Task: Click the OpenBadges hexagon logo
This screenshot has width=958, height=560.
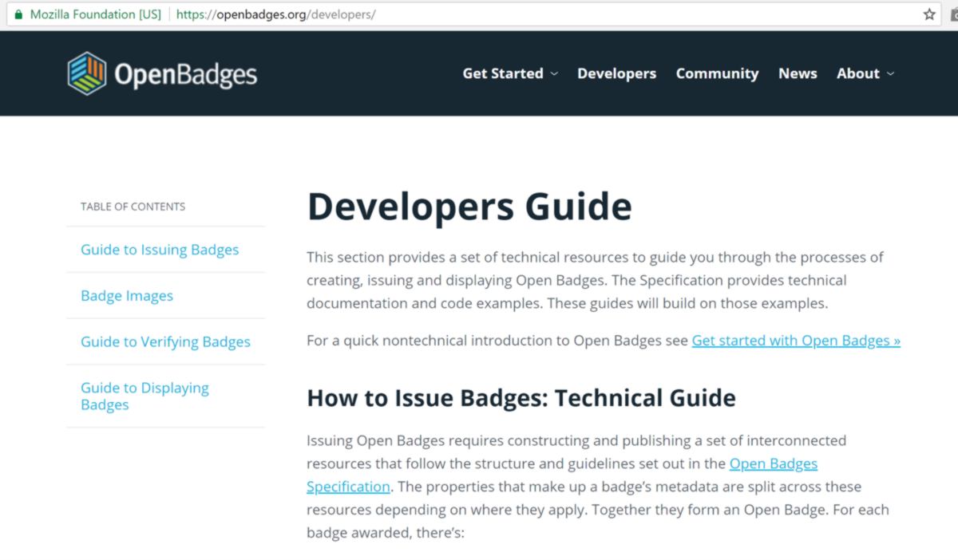Action: [x=87, y=73]
